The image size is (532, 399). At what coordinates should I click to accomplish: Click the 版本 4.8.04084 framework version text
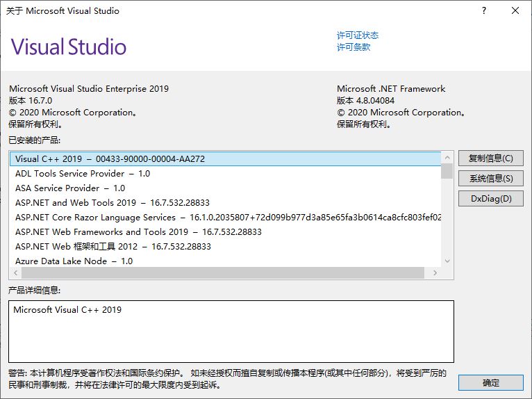pos(365,101)
